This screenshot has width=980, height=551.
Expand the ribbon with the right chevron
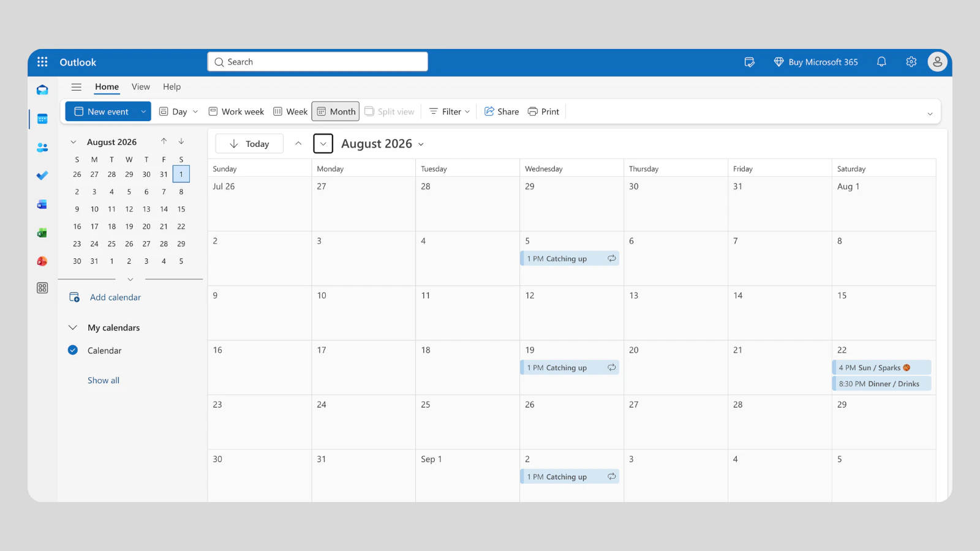930,114
